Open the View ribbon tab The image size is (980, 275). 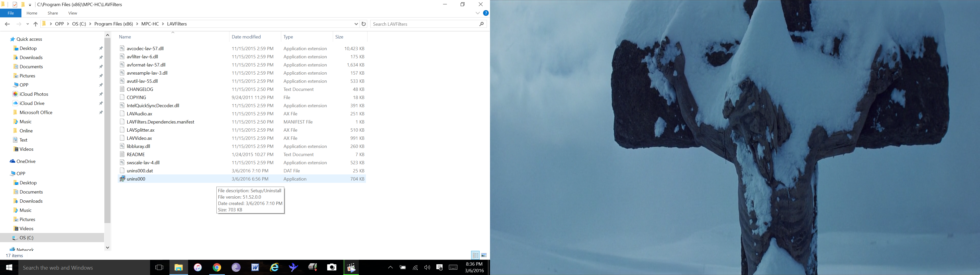[73, 13]
